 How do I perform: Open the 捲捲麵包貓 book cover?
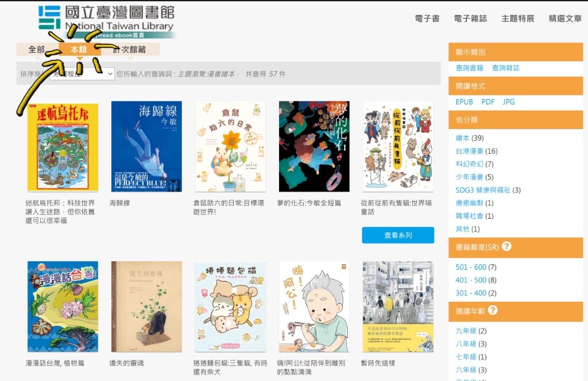(x=230, y=306)
